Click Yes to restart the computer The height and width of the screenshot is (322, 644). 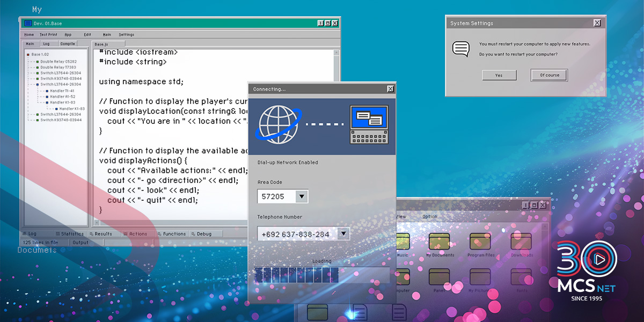click(x=499, y=75)
